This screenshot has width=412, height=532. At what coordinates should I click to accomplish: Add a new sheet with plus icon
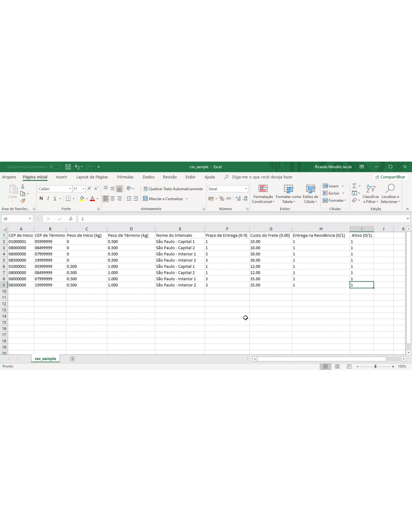click(x=72, y=359)
